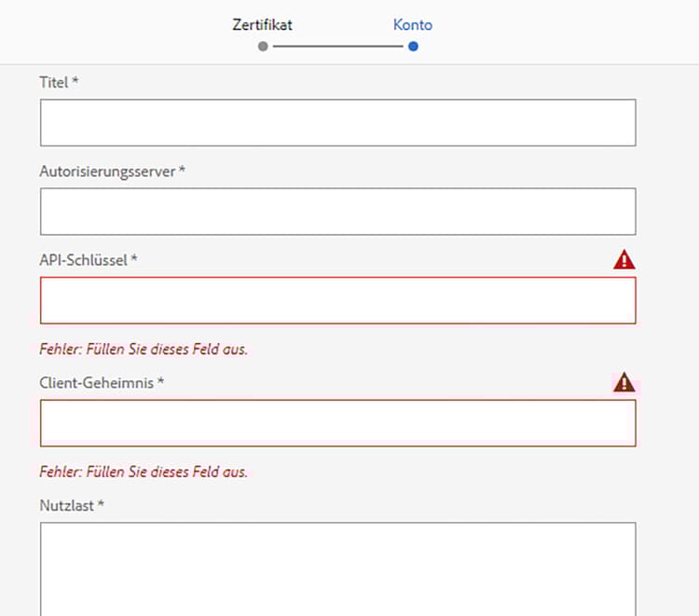Screen dimensions: 699x616
Task: Click the "Autorisierungsserver" label text
Action: [107, 171]
